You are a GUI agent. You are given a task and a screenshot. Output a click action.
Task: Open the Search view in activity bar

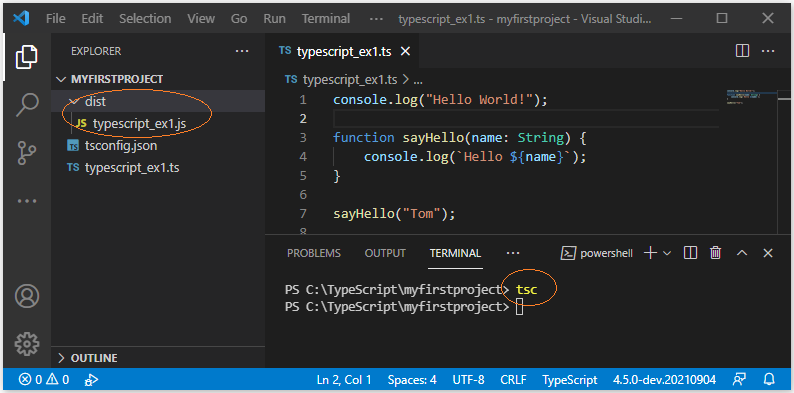pos(27,105)
